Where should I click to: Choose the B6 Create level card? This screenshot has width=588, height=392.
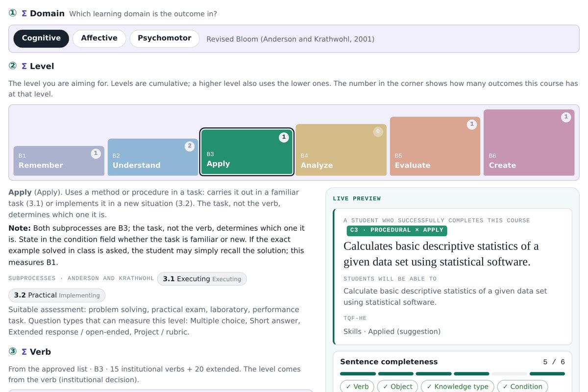[529, 142]
